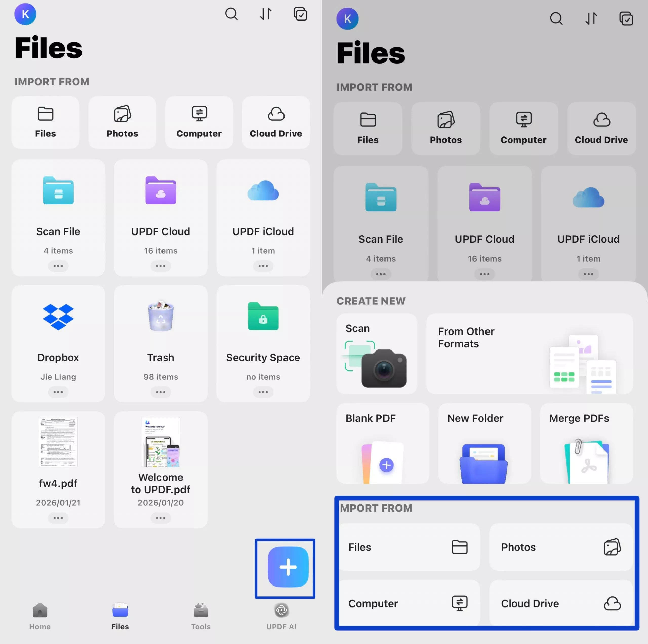Select Merge PDFs option
This screenshot has width=648, height=644.
[586, 443]
